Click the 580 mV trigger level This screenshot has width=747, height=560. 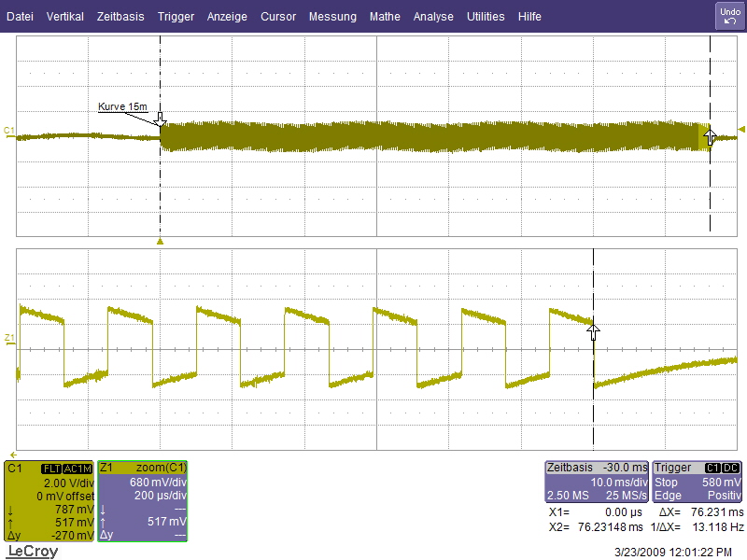[721, 482]
